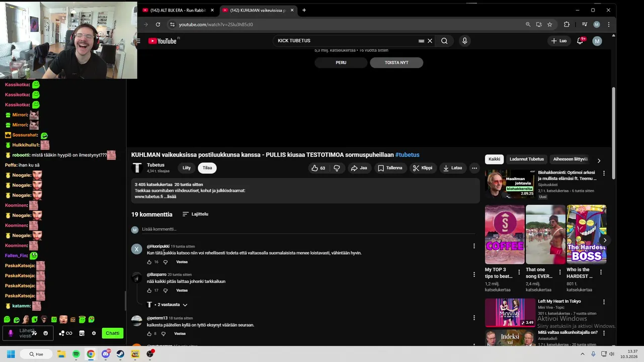Select the Kaikki filter chip
This screenshot has height=362, width=644.
click(495, 159)
